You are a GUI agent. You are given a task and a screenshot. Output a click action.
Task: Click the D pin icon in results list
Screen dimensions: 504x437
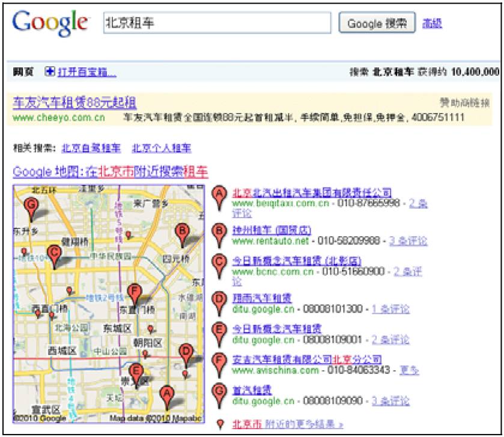[219, 304]
